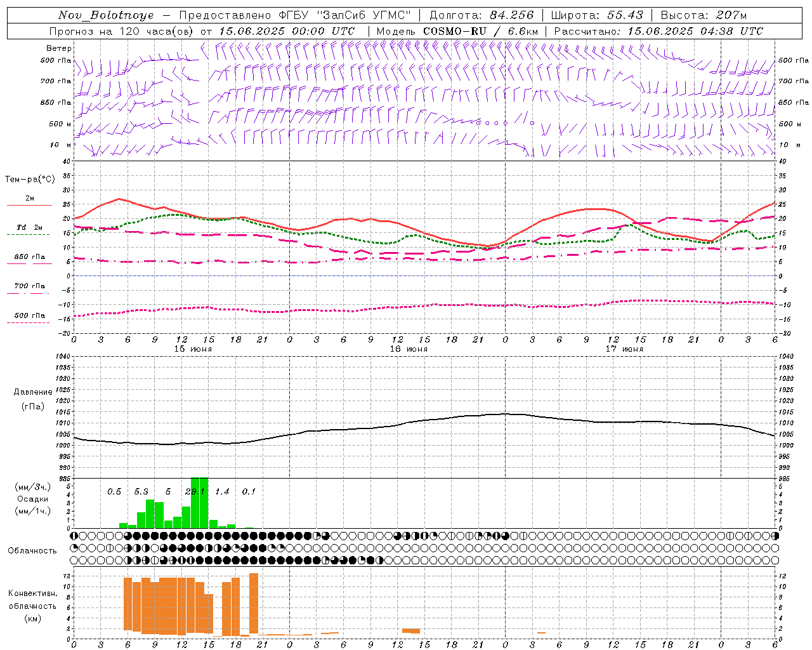This screenshot has height=650, width=812.
Task: Click the 17 июня date label
Action: pyautogui.click(x=624, y=348)
